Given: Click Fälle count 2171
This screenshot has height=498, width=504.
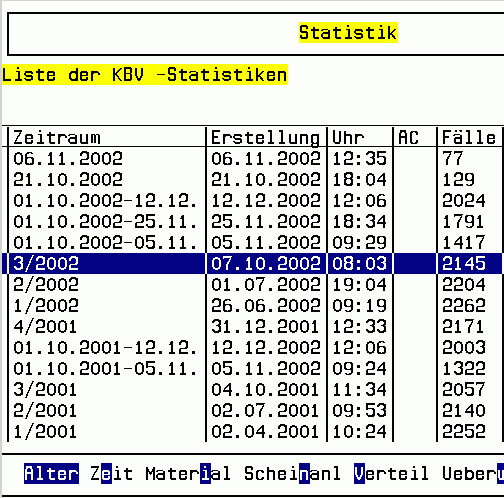Looking at the screenshot, I should point(464,326).
